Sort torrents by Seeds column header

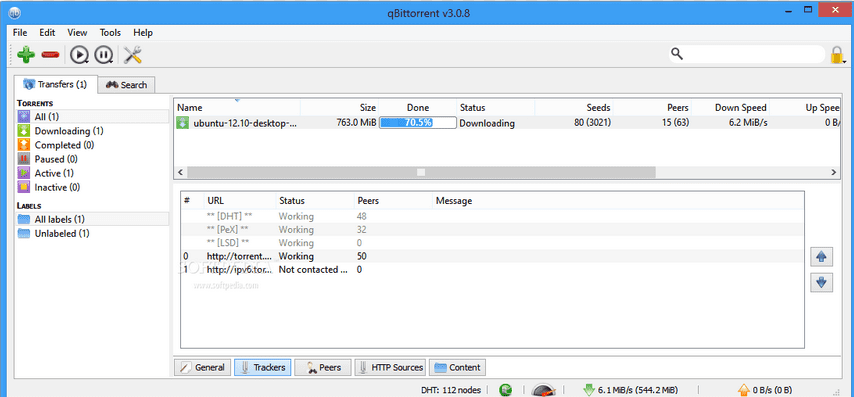click(x=574, y=108)
